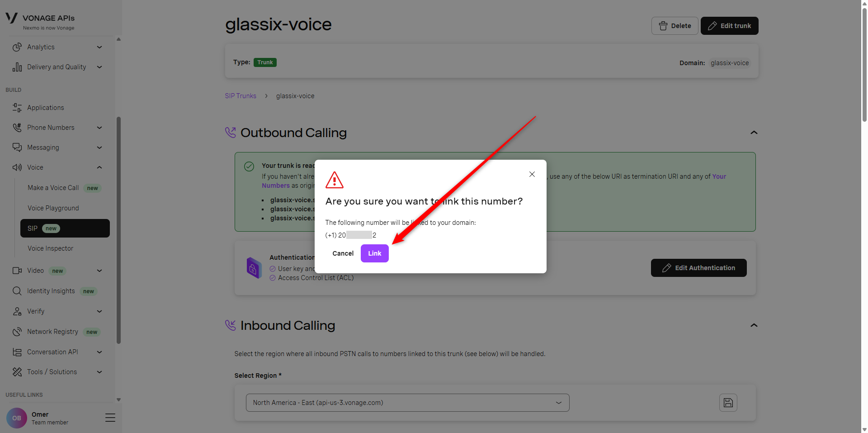Open the hamburger menu beside Omer
This screenshot has width=868, height=433.
tap(110, 418)
